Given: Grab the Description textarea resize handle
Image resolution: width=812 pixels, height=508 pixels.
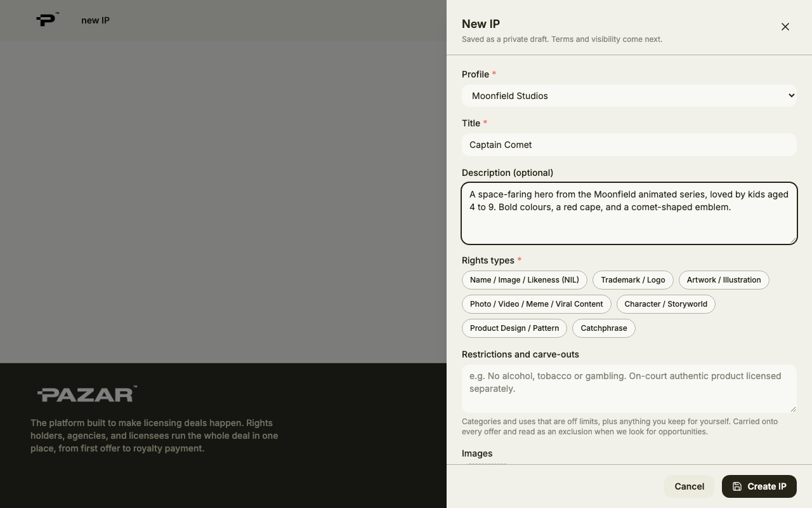Looking at the screenshot, I should [x=792, y=239].
